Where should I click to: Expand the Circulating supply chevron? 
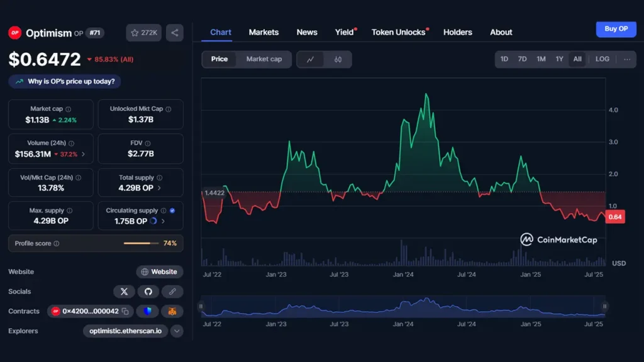[164, 221]
